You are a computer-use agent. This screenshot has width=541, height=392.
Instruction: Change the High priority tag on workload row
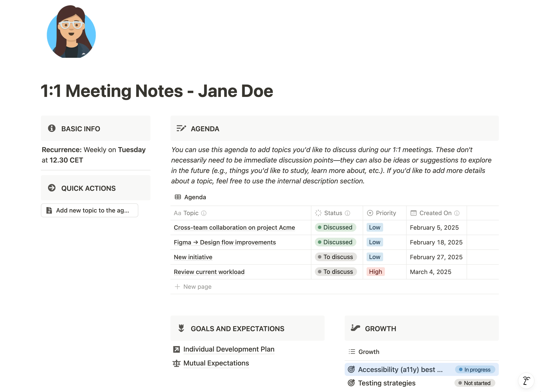(375, 272)
